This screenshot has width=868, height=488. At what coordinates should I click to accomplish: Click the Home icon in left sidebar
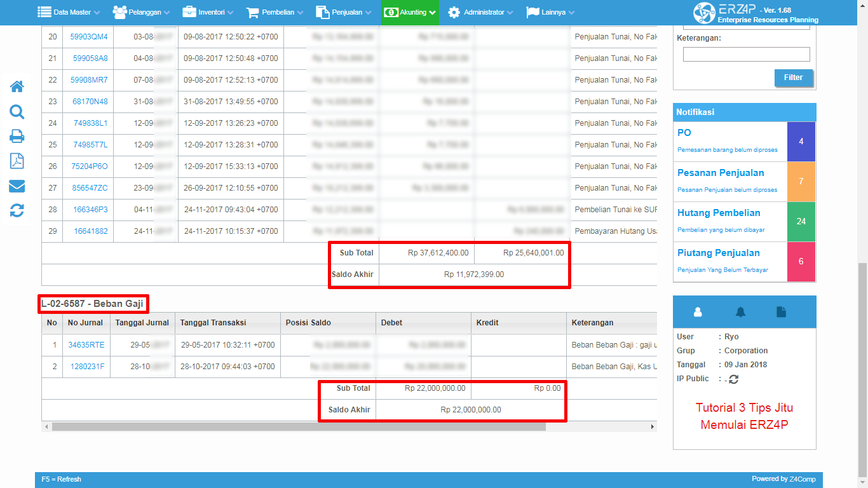pos(17,86)
